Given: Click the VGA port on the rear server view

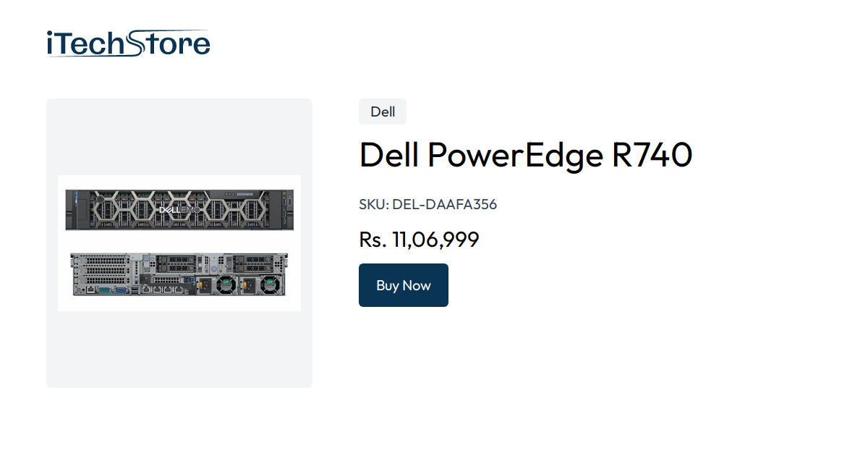Looking at the screenshot, I should point(120,289).
